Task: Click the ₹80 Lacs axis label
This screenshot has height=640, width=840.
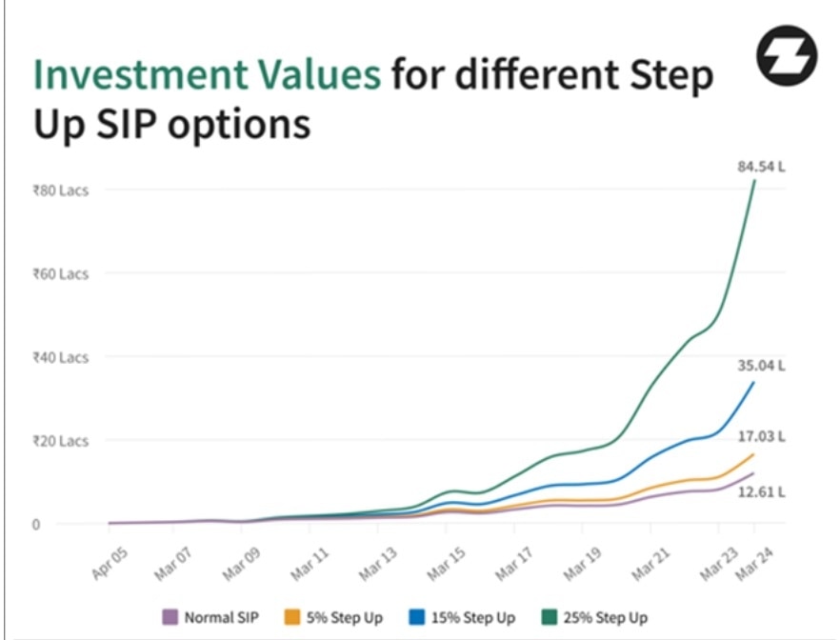Action: coord(61,190)
